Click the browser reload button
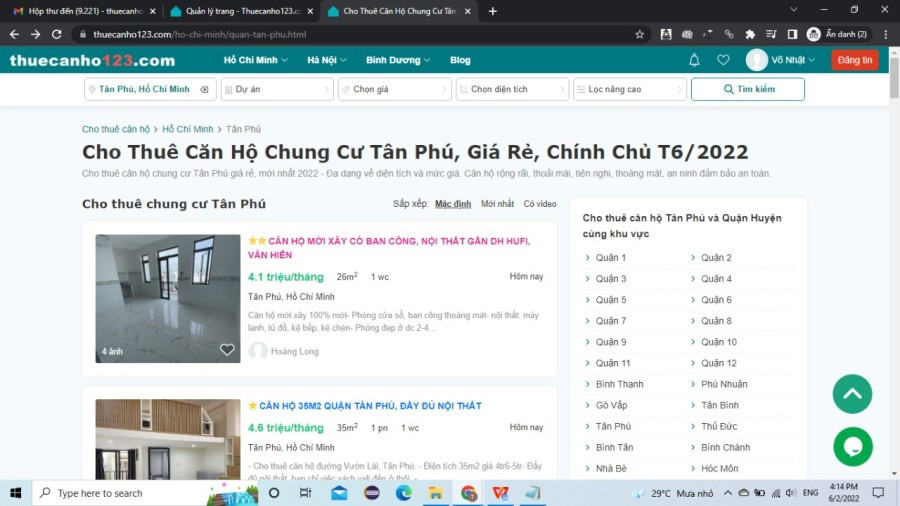 pos(57,34)
